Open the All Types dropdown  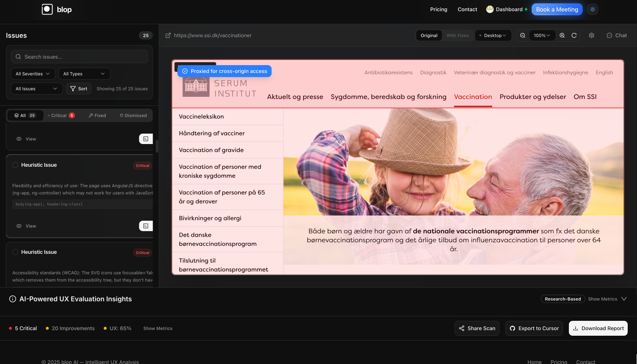pos(84,74)
